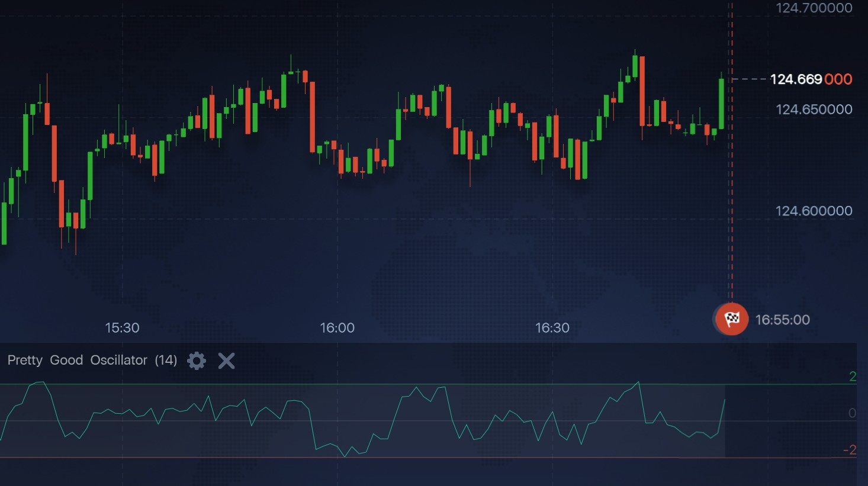Click the oscillator lower level value -2
Viewport: 868px width, 486px height.
click(850, 450)
